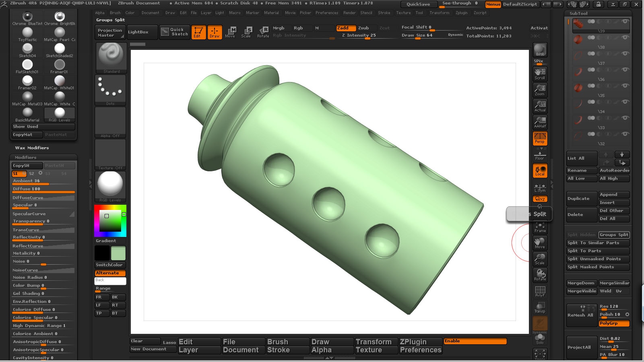Click the AAHalf icon

[540, 122]
